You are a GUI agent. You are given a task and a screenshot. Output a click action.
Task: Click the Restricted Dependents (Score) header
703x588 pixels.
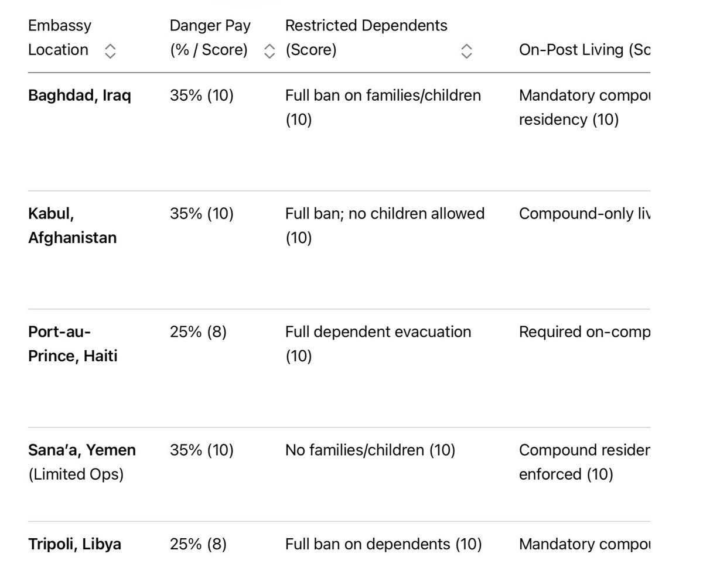(366, 37)
